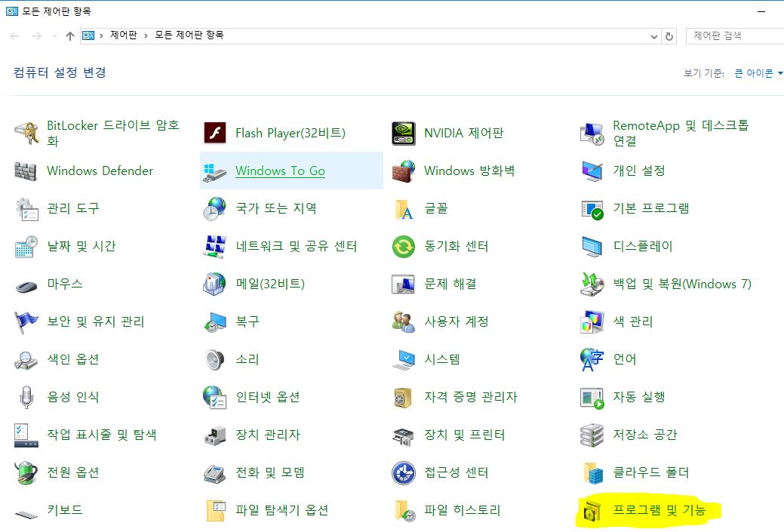Expand chevron after 제어판 in breadcrumb
The image size is (784, 532).
click(146, 35)
